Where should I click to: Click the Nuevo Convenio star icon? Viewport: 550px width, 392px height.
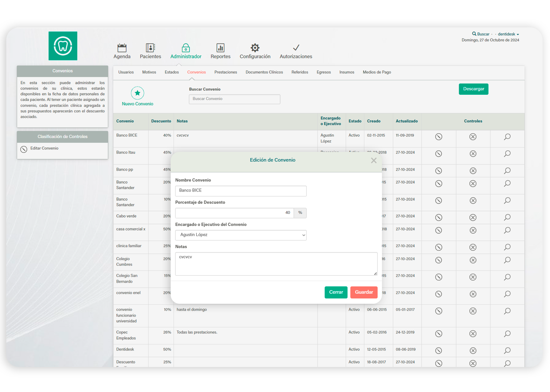click(x=137, y=93)
